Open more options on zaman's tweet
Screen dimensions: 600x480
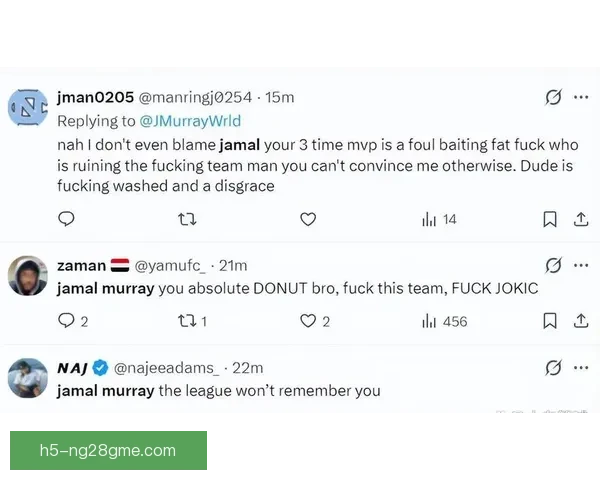coord(581,265)
